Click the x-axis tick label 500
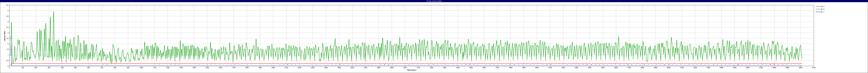The width and height of the screenshot is (868, 73). (76, 68)
